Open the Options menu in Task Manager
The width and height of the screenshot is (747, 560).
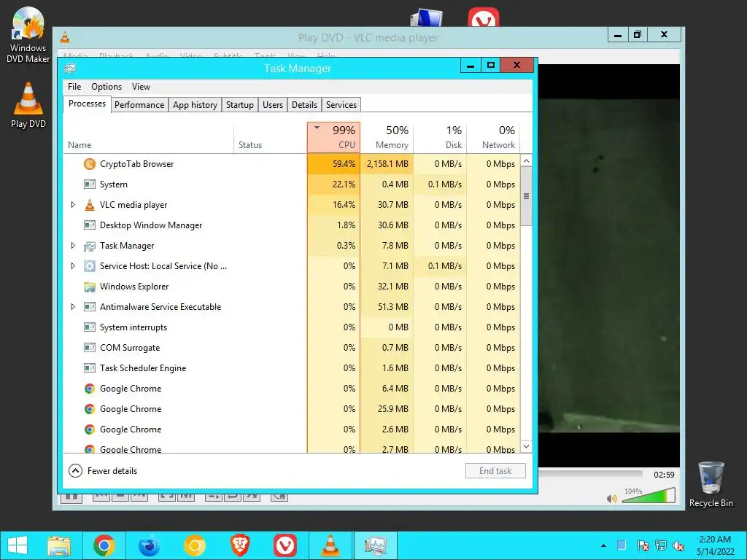pyautogui.click(x=107, y=87)
